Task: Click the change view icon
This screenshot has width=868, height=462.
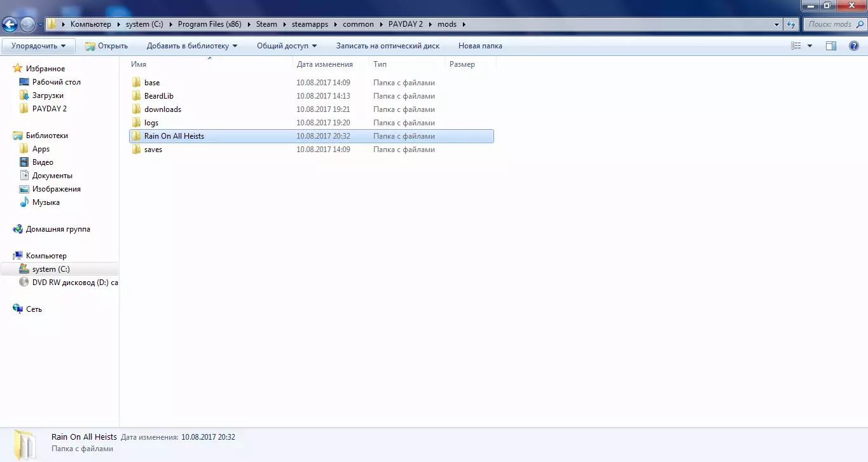Action: tap(796, 46)
